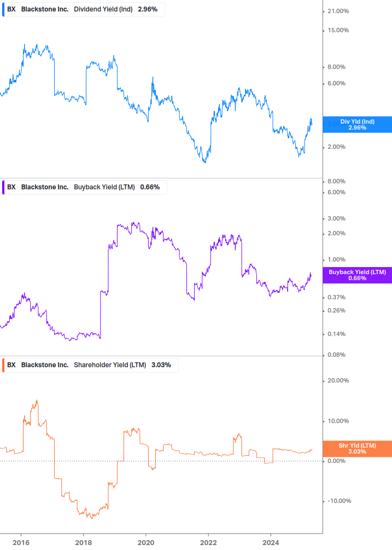The width and height of the screenshot is (392, 550).
Task: Click the 10.00% axis label in shareholder chart
Action: (338, 421)
